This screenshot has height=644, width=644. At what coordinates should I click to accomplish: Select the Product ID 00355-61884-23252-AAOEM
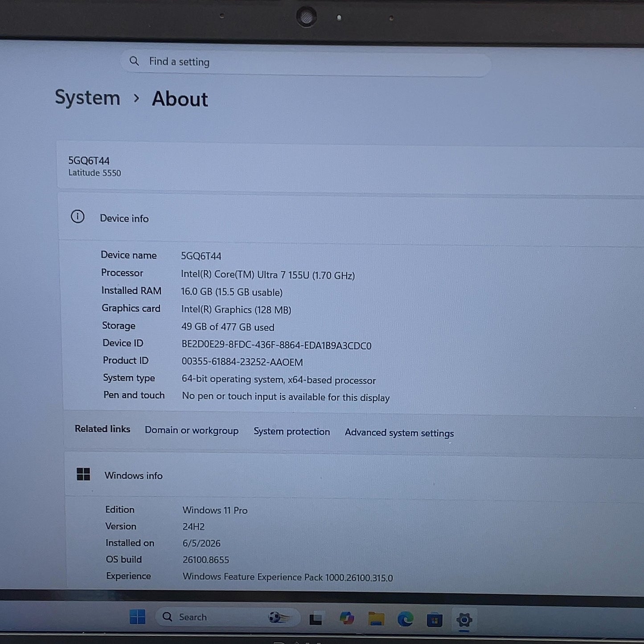click(242, 362)
